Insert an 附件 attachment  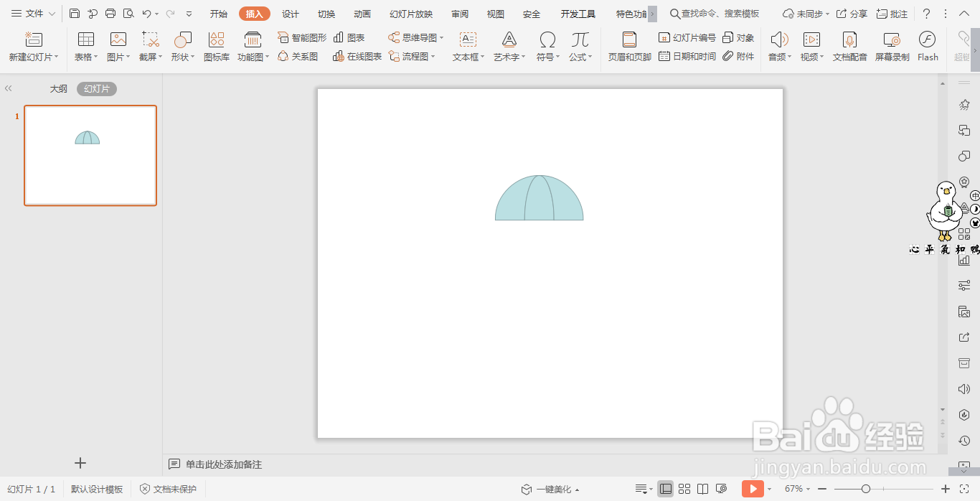tap(738, 56)
